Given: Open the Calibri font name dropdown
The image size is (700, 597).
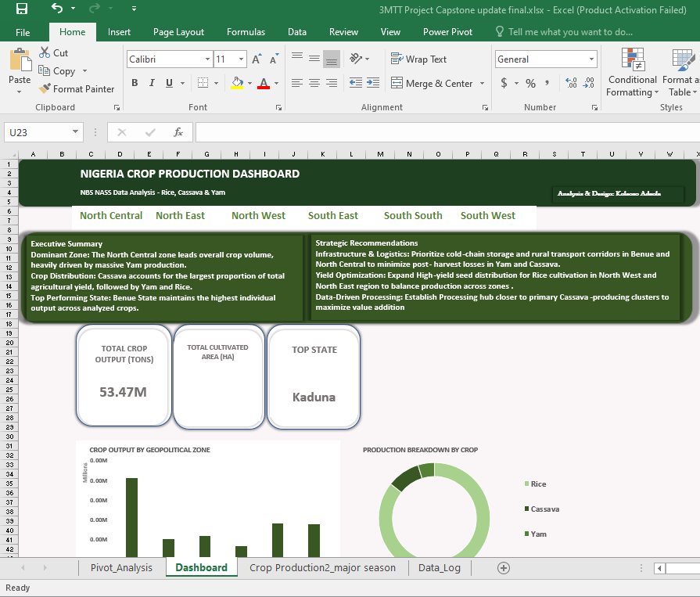Looking at the screenshot, I should [207, 59].
